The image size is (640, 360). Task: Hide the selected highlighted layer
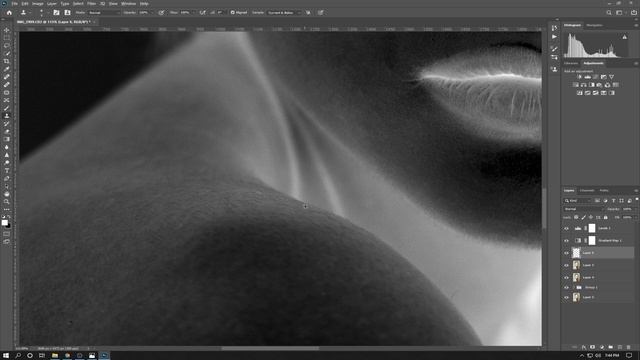(x=567, y=253)
